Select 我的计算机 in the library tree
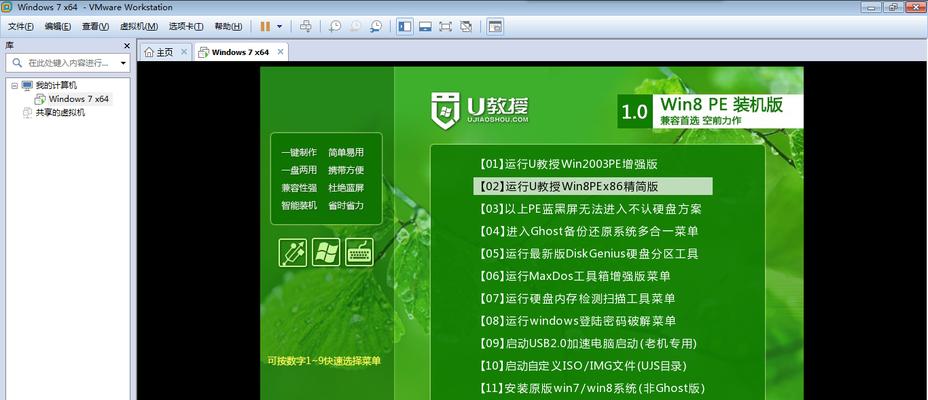928x400 pixels. click(56, 85)
